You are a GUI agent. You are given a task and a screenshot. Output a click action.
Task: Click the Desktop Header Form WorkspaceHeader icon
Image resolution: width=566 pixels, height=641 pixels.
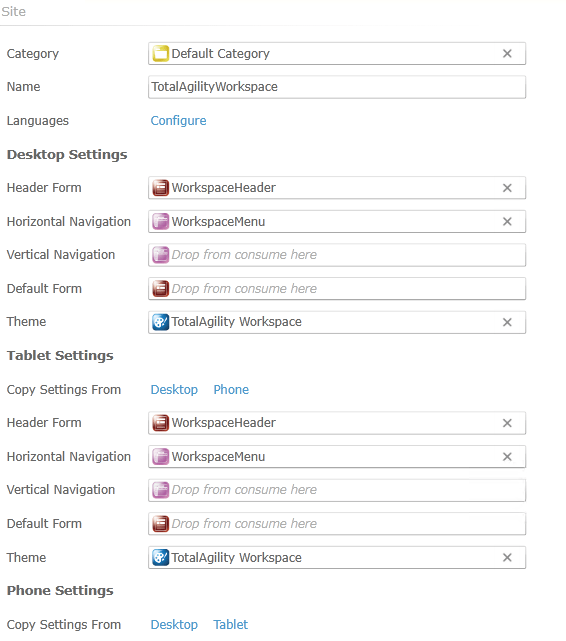[x=161, y=188]
